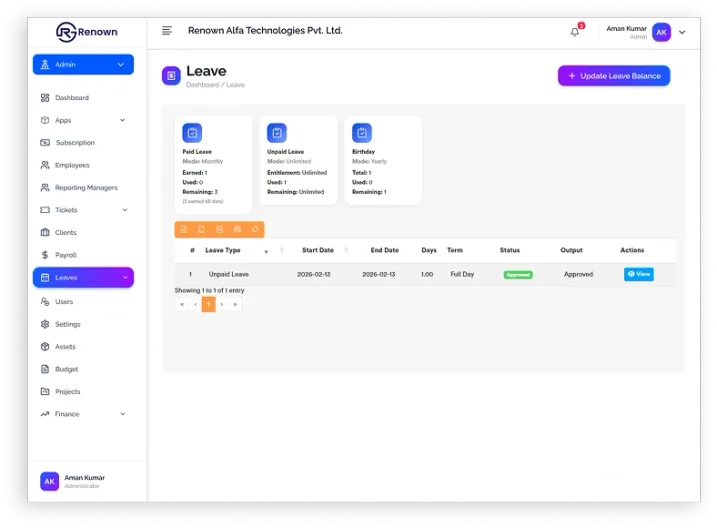Click the Paid Leave card icon
This screenshot has width=717, height=528.
192,133
